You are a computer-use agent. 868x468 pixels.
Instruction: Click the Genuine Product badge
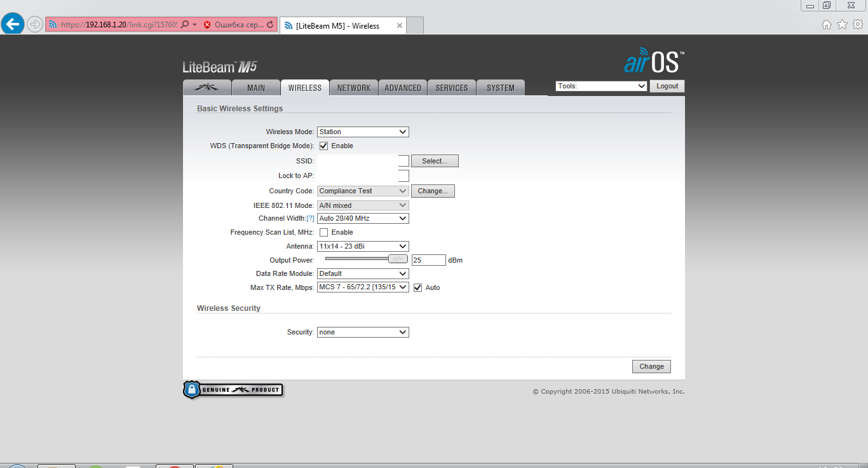click(x=233, y=390)
